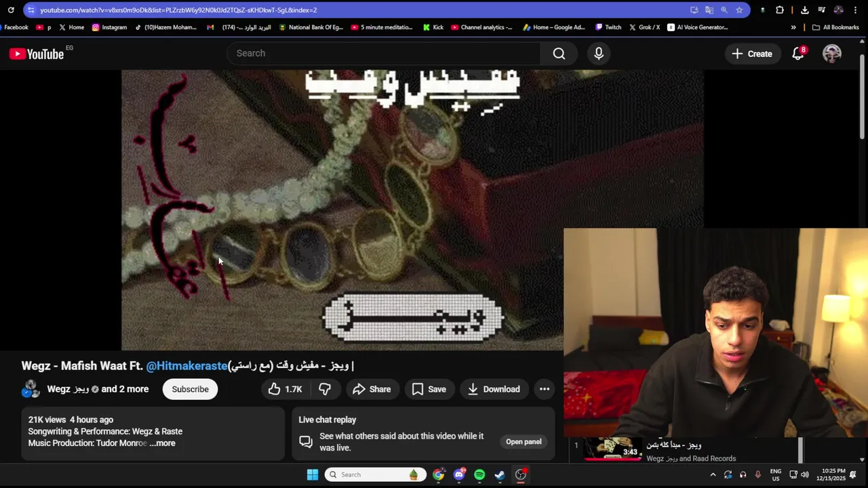Open Wegz channel avatar
The width and height of the screenshot is (868, 488).
pos(31,389)
